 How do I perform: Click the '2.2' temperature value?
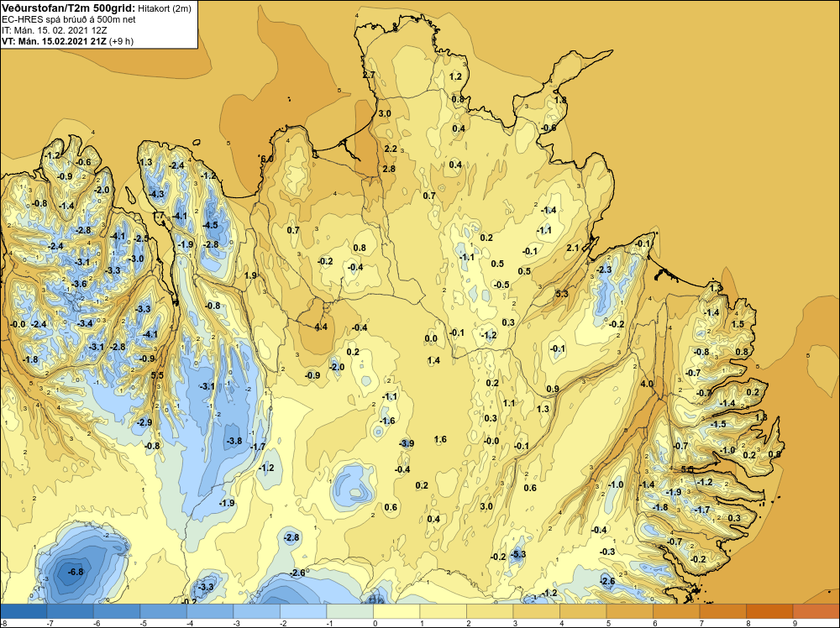(x=391, y=149)
